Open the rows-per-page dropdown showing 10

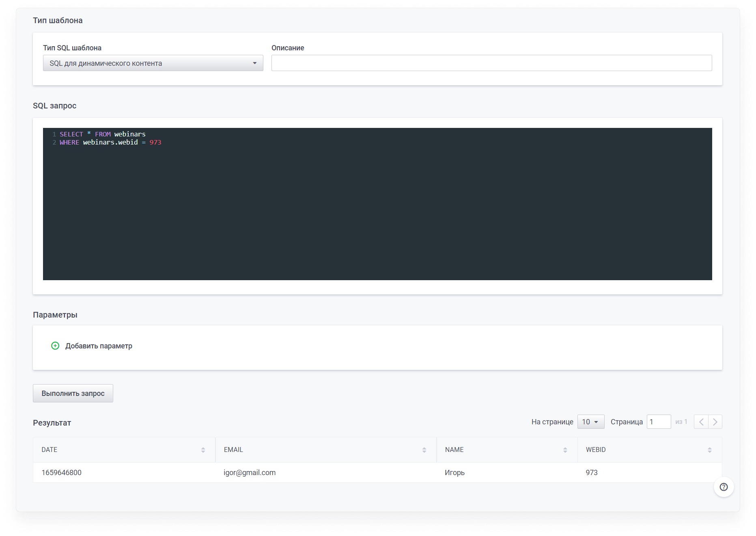[x=590, y=421]
